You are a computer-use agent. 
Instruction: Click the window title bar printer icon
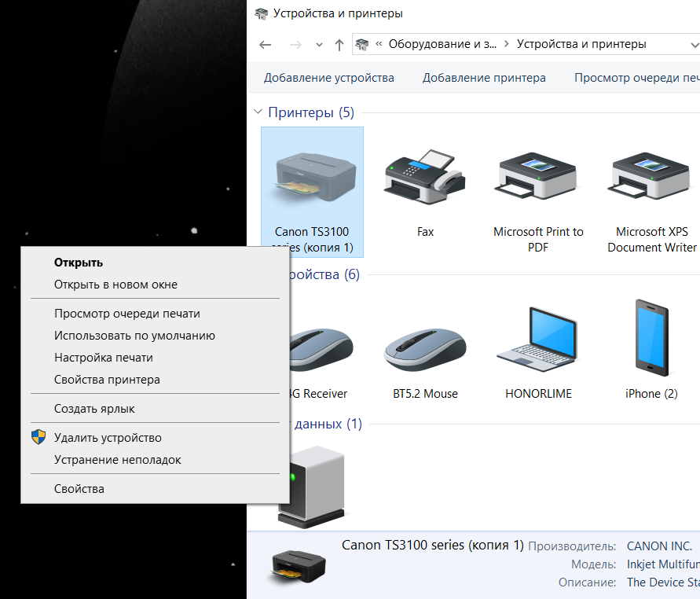tap(261, 14)
